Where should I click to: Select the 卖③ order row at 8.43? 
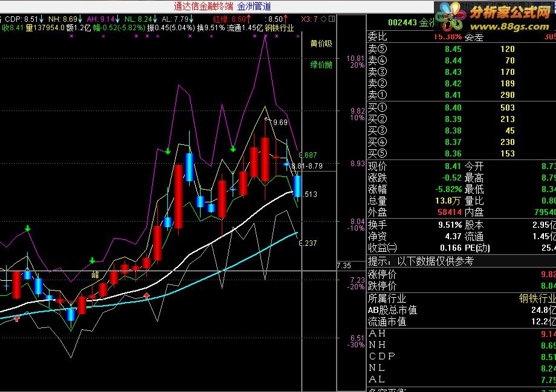[461, 72]
